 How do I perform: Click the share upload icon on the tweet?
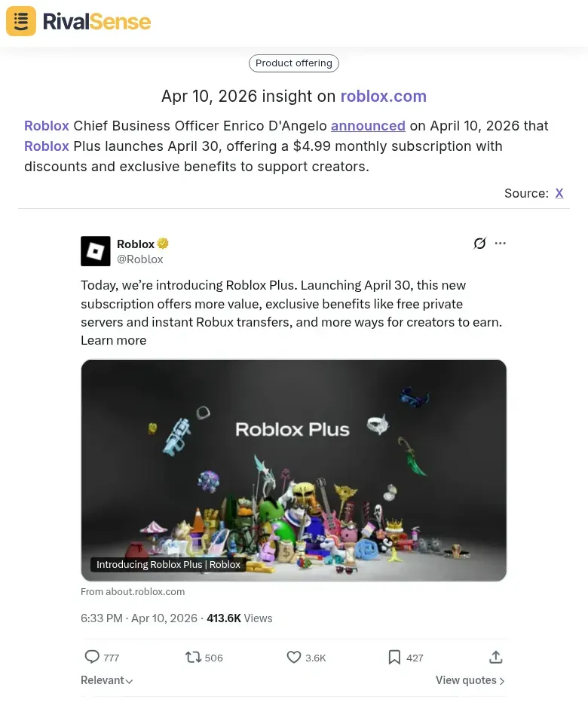495,657
